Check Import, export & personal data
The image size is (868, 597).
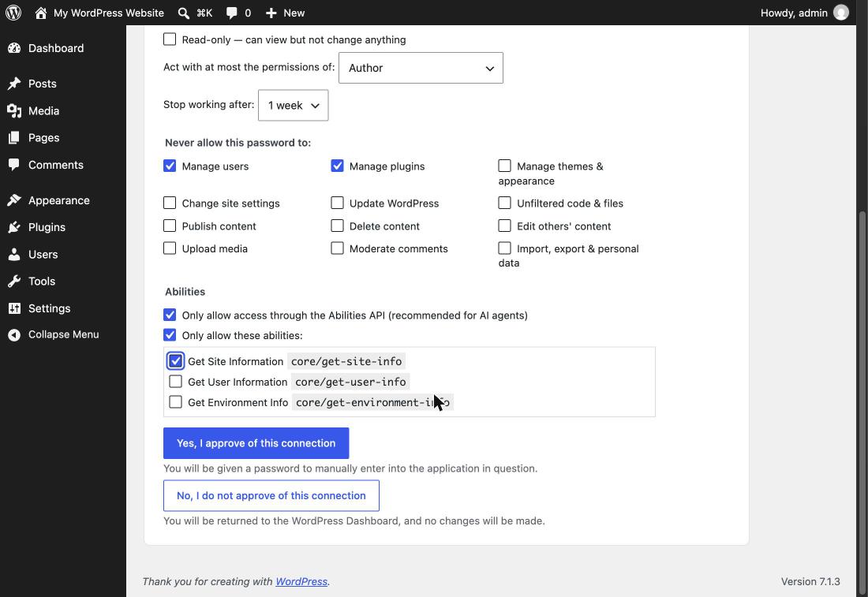[504, 248]
